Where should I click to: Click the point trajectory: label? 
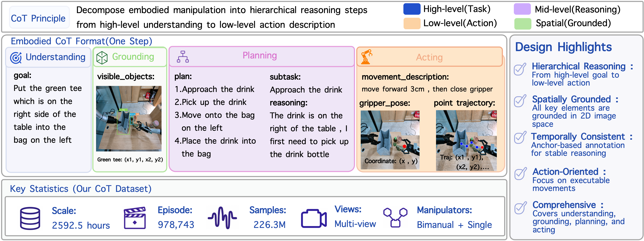(465, 103)
